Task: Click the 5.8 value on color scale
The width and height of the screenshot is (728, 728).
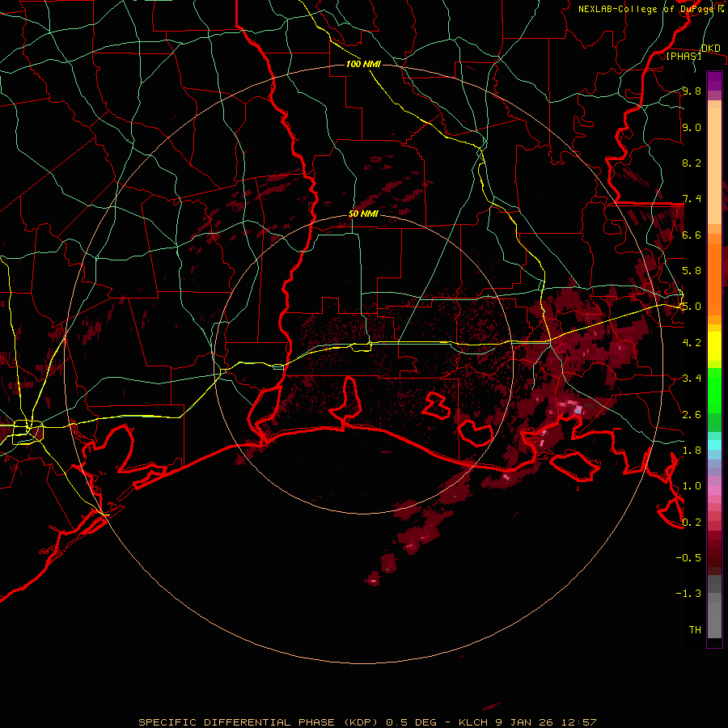Action: (x=692, y=270)
